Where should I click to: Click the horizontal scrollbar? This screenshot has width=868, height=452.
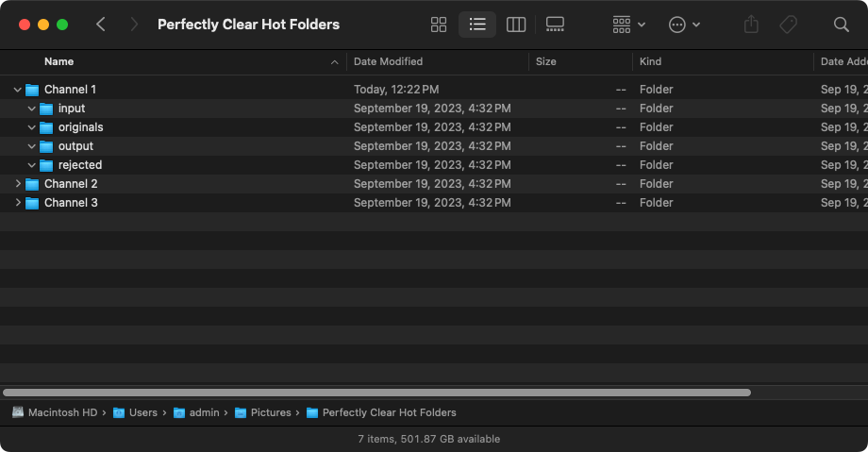[x=376, y=393]
